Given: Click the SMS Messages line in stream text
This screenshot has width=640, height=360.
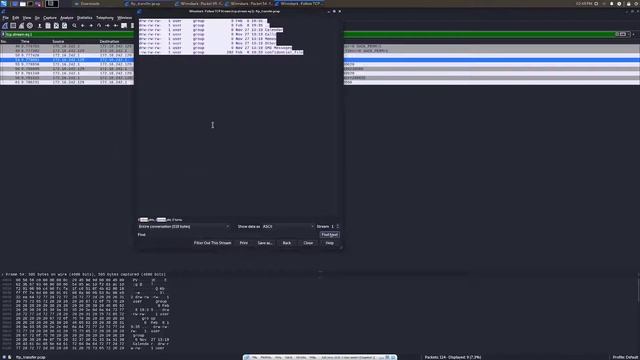Looking at the screenshot, I should tap(216, 48).
